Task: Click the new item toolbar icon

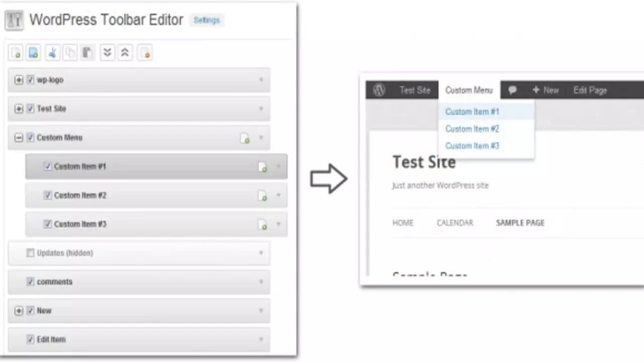Action: tap(16, 53)
